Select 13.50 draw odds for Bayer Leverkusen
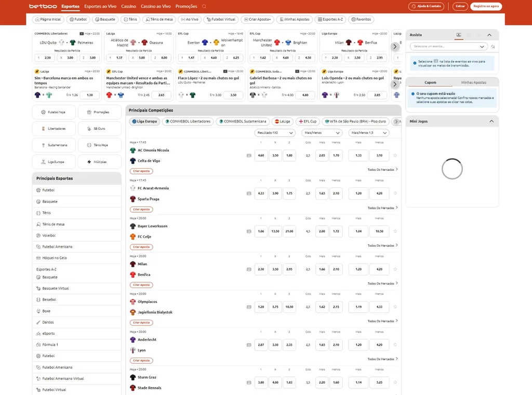532x395 pixels. tap(275, 231)
